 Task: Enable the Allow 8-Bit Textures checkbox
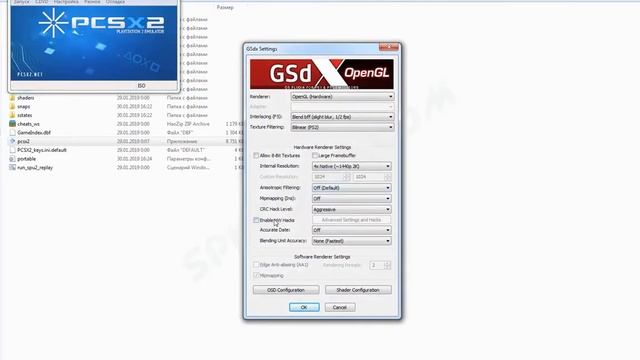point(256,156)
